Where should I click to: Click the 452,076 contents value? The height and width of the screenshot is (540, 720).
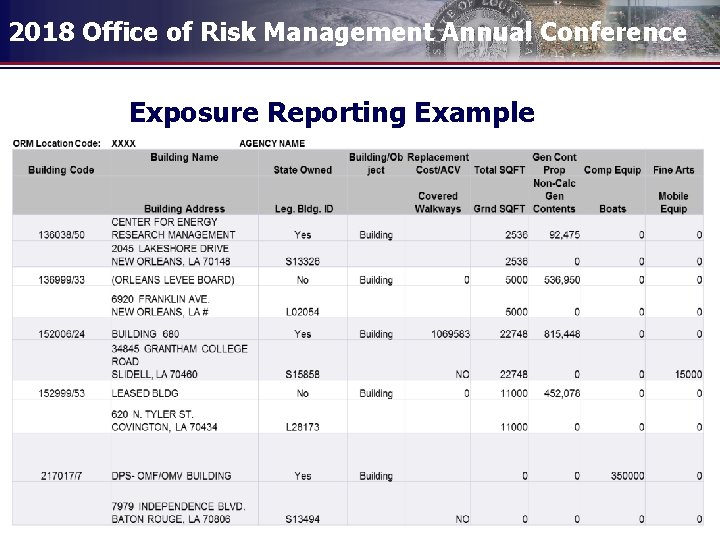point(562,394)
